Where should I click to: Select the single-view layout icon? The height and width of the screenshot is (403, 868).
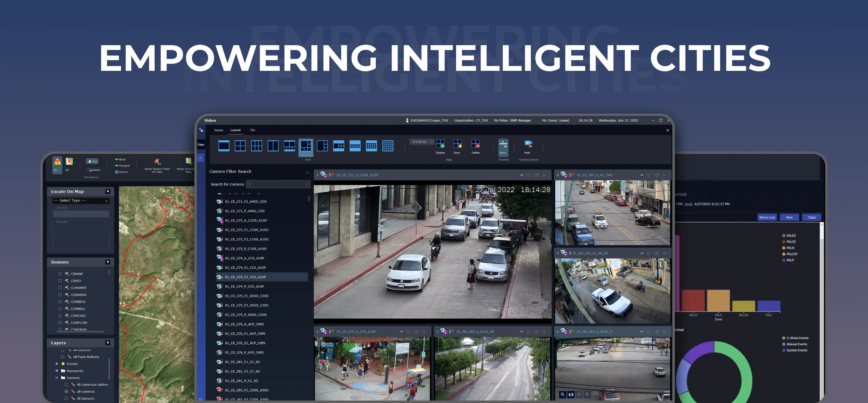coord(224,146)
